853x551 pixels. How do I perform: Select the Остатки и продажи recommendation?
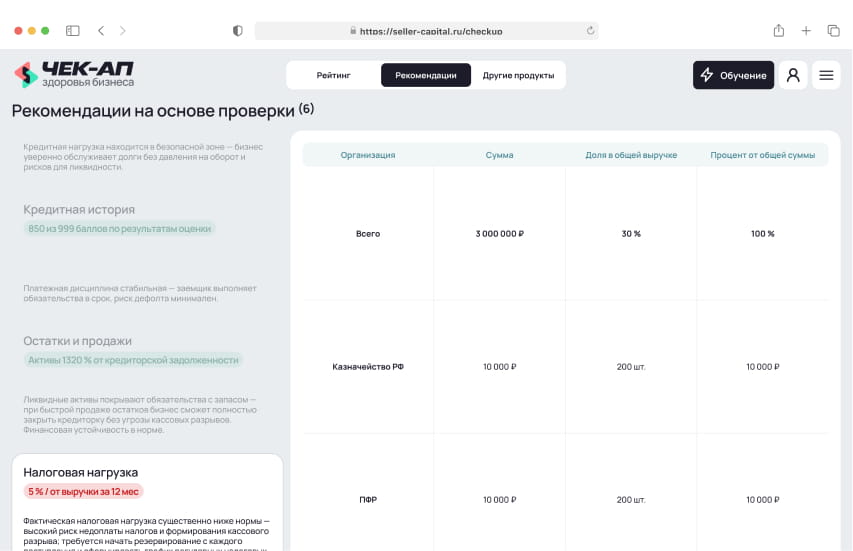tap(77, 340)
